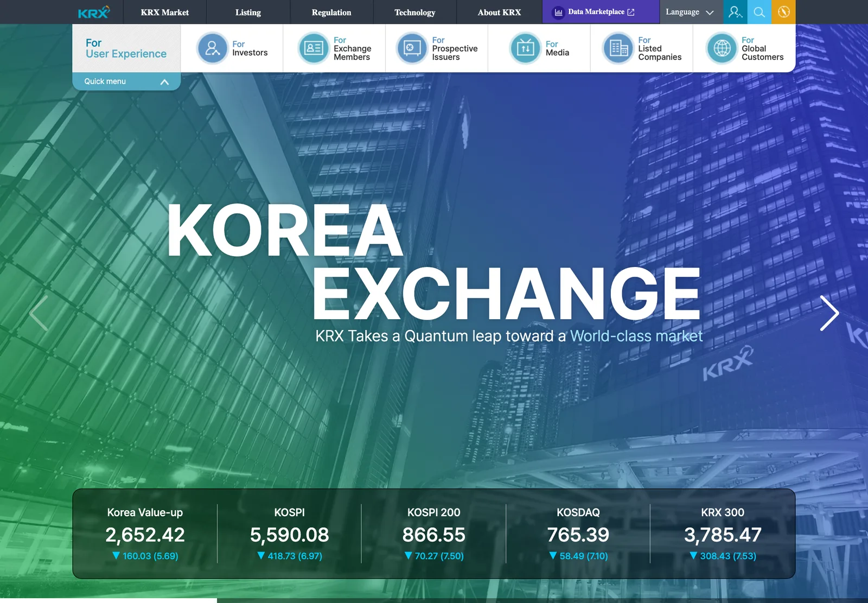Go to For Listed Companies

click(660, 48)
